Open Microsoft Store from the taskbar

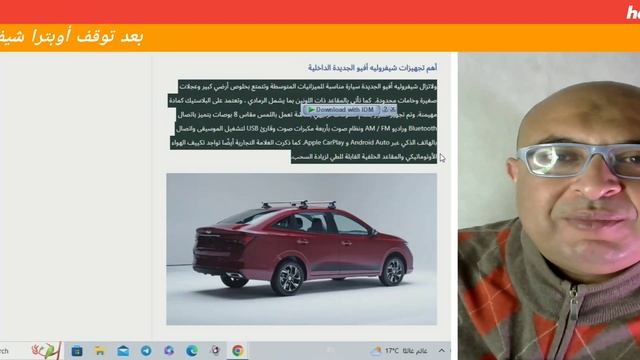(77, 351)
